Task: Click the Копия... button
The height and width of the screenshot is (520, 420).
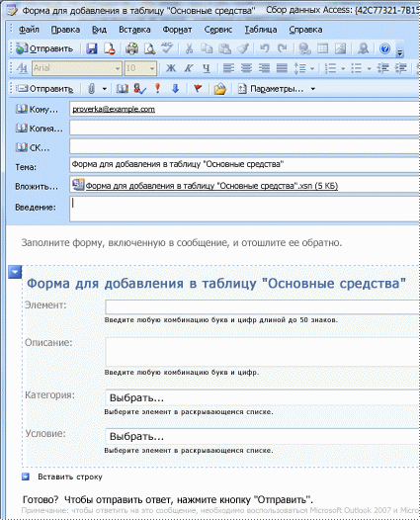Action: (40, 129)
